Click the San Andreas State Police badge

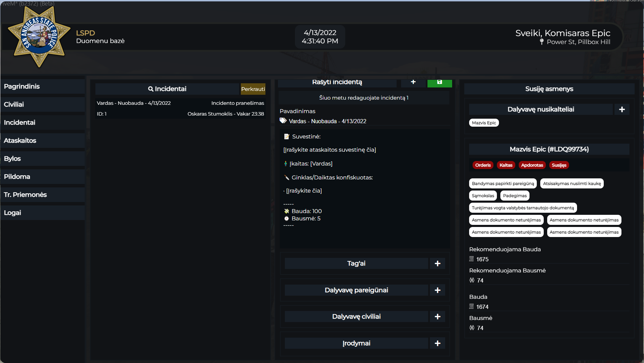point(39,36)
